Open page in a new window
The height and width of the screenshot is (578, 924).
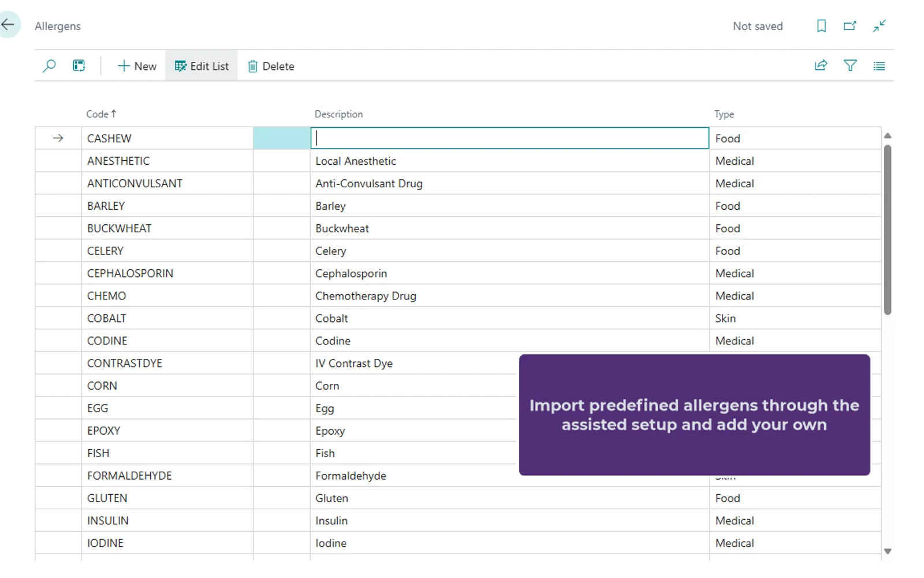[x=850, y=26]
